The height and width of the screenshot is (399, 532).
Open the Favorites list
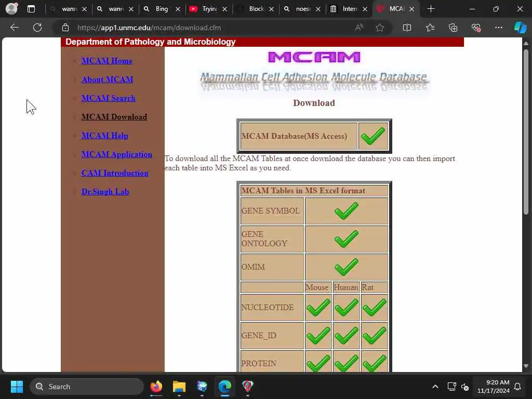[x=430, y=28]
